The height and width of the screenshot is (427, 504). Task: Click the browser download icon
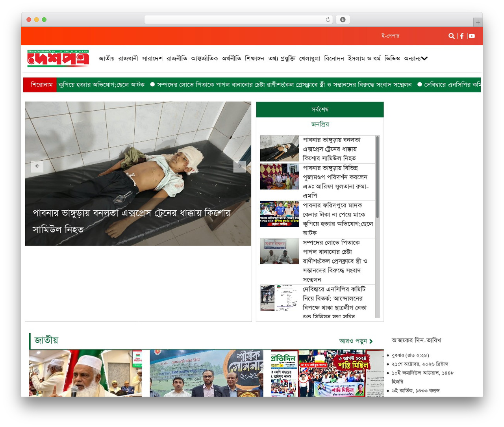click(x=343, y=20)
